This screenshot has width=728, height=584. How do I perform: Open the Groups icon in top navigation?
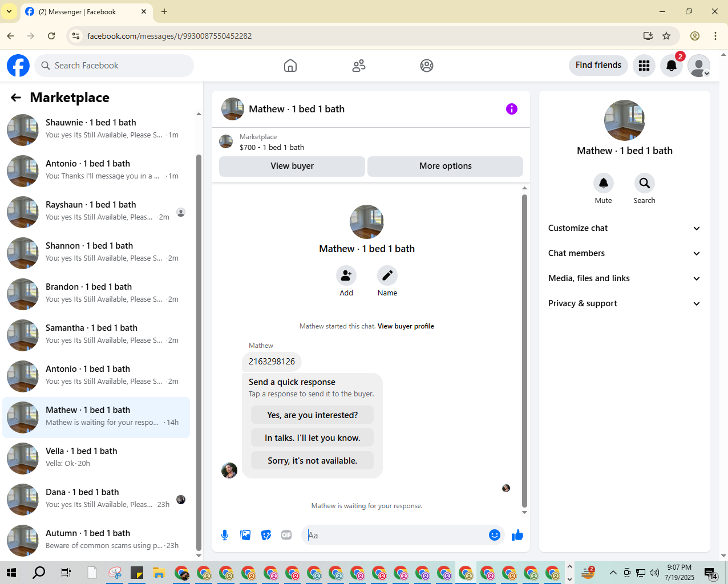[427, 66]
